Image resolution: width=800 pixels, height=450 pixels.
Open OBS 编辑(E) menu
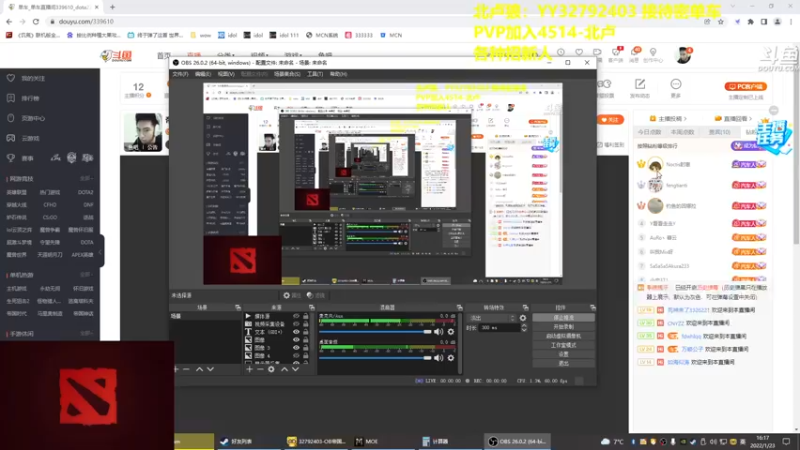(x=203, y=74)
